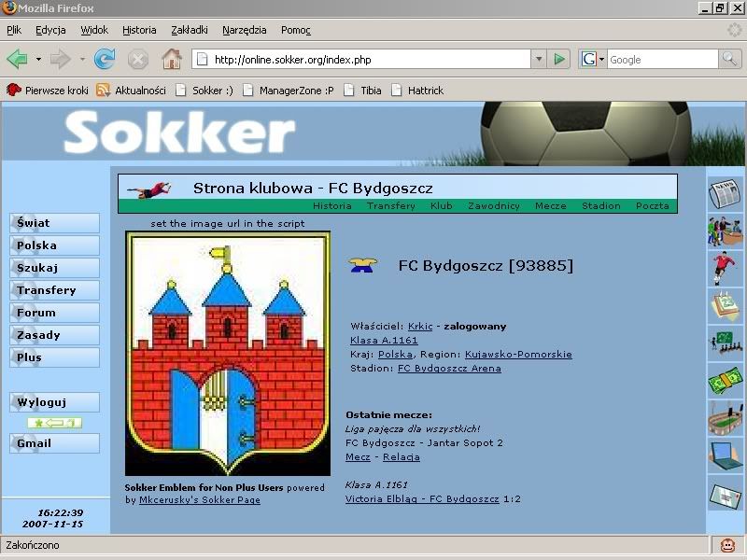Open the stadium icon in right sidebar
This screenshot has width=747, height=560.
pos(725,418)
